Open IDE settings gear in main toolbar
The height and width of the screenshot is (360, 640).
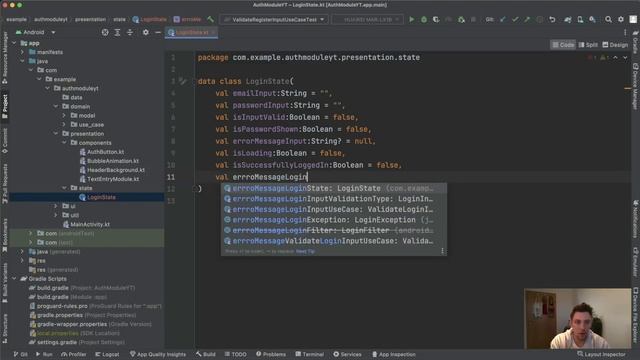pyautogui.click(x=621, y=19)
